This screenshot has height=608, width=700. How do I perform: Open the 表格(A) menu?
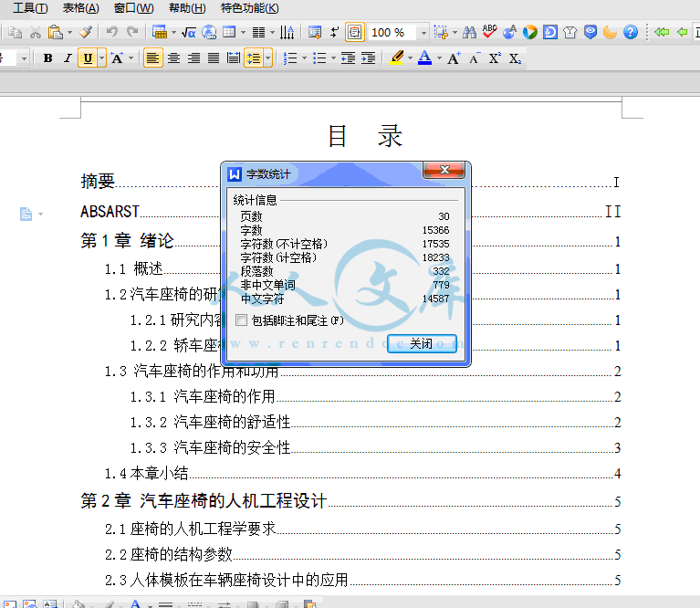81,8
